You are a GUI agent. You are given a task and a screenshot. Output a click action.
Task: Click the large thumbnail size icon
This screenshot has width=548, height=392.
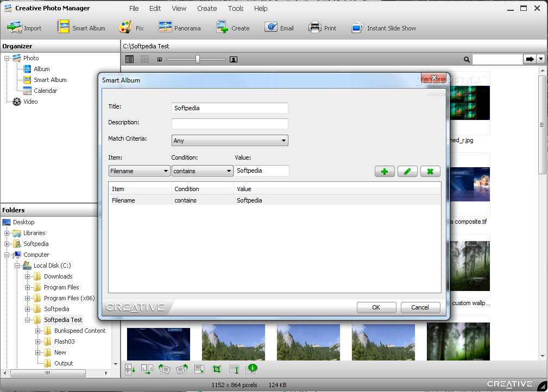coord(234,60)
